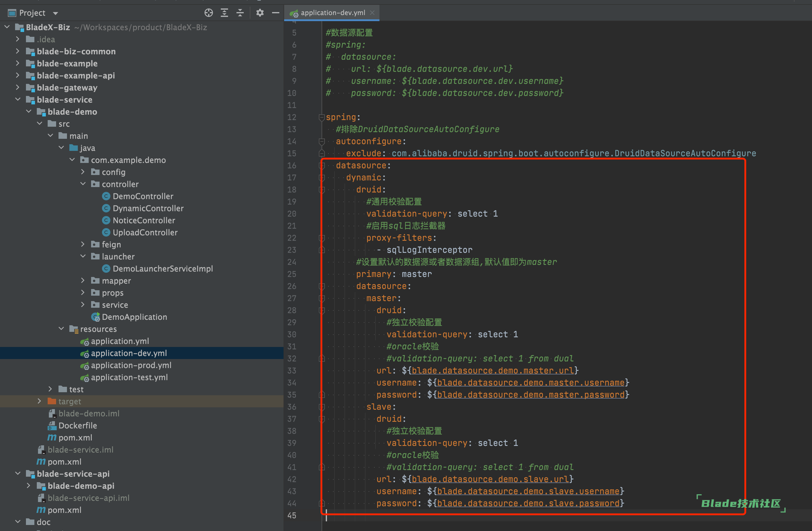Expand the feign package

point(83,244)
